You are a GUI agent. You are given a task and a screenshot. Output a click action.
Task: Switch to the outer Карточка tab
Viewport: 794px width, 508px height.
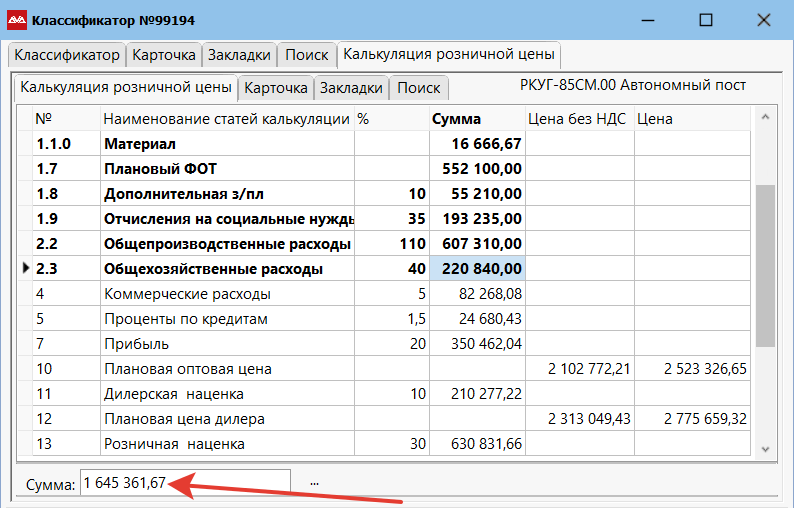coord(164,55)
